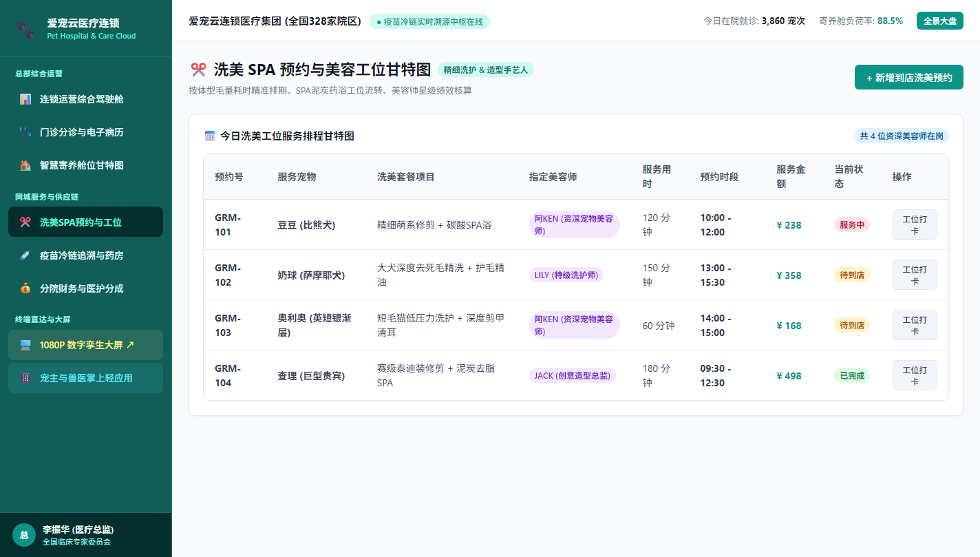This screenshot has width=980, height=557.
Task: Click the 总 avatar of 李振华
Action: tap(24, 535)
